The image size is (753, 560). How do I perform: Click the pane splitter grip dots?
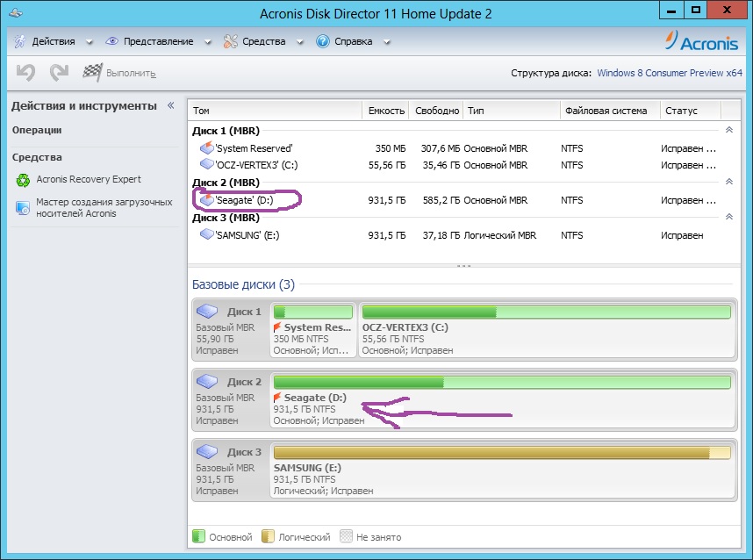(463, 266)
